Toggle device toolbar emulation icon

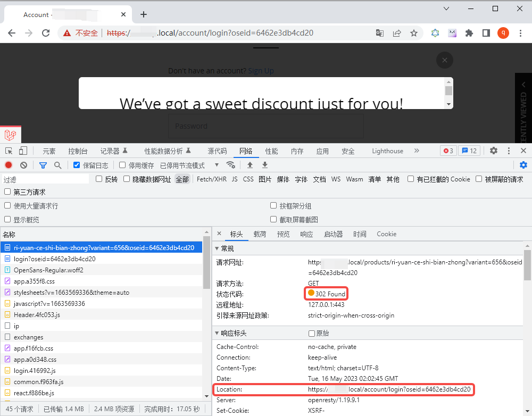[x=23, y=151]
